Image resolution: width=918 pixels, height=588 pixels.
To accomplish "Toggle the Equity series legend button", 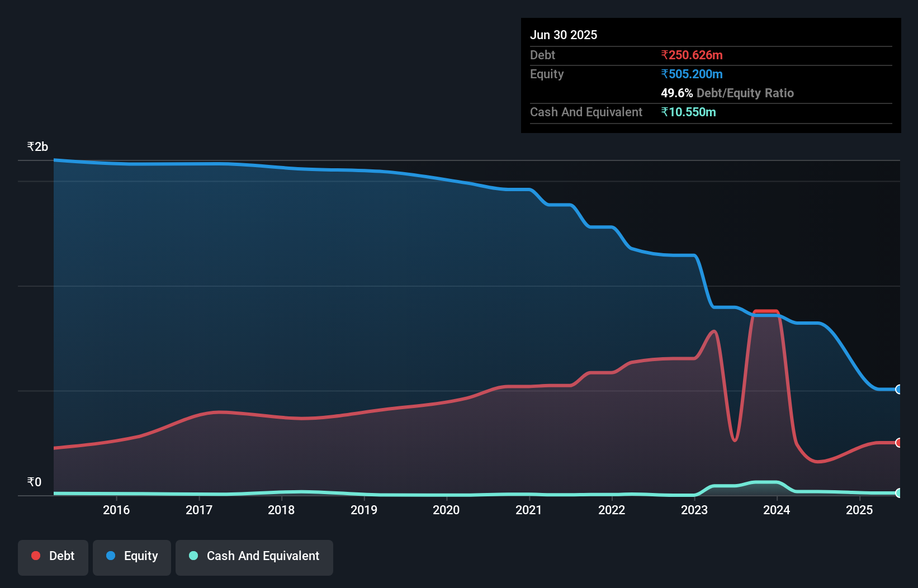I will coord(132,557).
